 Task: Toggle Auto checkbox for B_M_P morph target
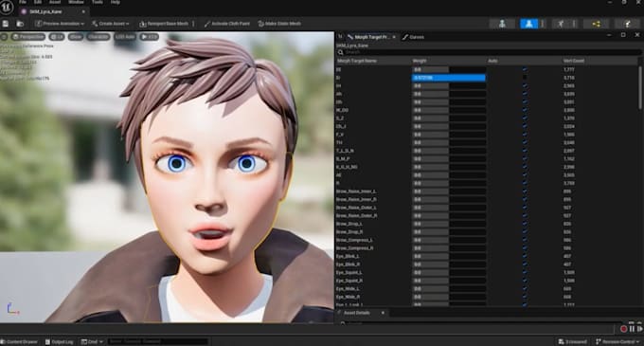[x=525, y=158]
